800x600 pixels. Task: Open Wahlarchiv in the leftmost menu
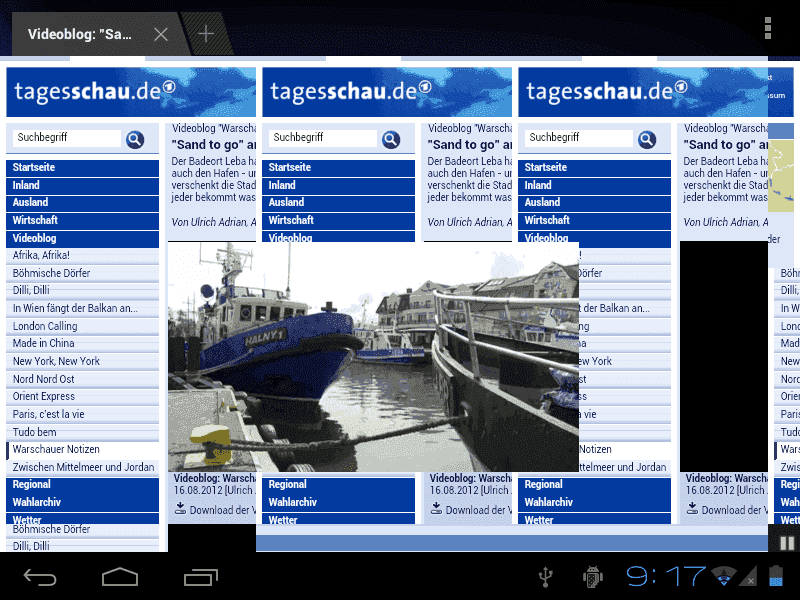[83, 503]
